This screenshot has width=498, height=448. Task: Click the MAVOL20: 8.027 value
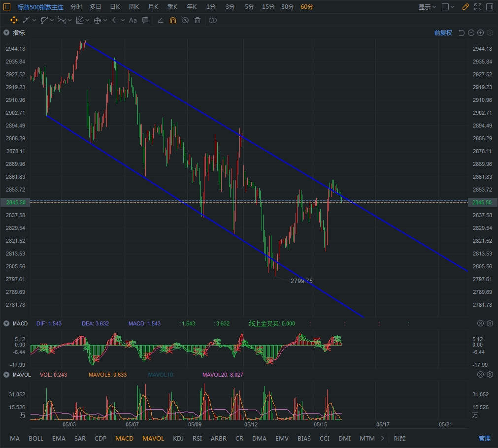[x=223, y=375]
